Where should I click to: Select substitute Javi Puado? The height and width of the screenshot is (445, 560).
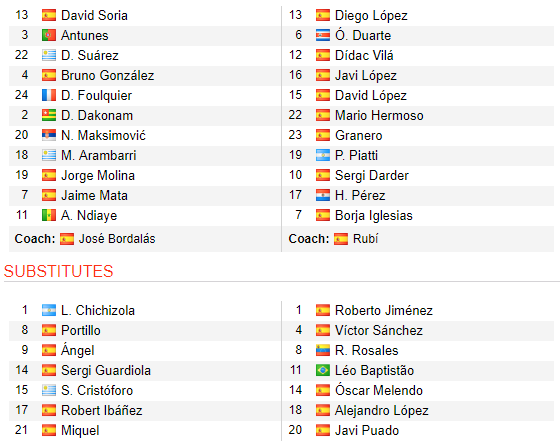367,430
